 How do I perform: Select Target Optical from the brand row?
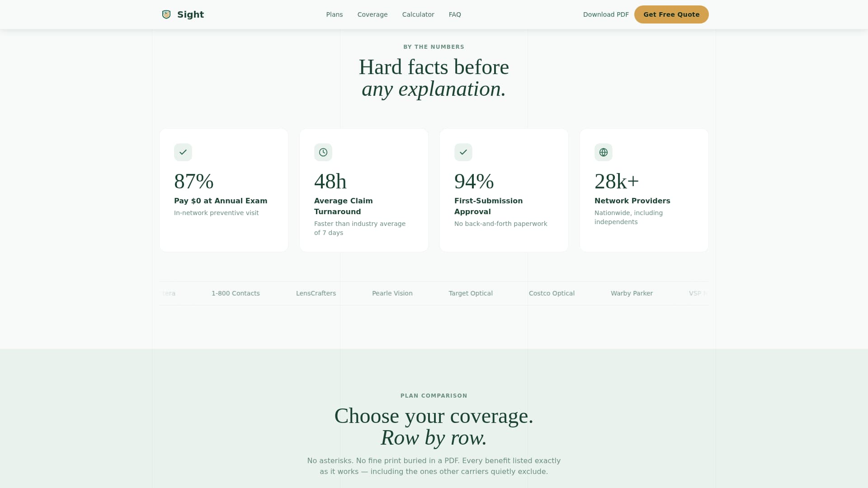(x=470, y=293)
